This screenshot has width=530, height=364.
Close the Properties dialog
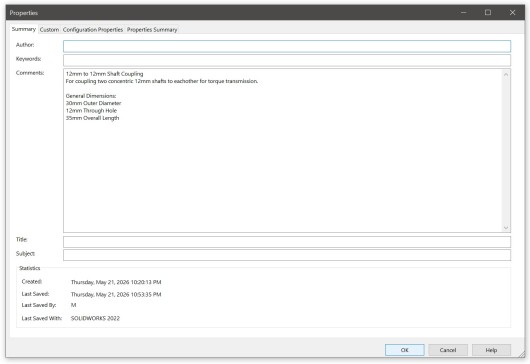512,13
